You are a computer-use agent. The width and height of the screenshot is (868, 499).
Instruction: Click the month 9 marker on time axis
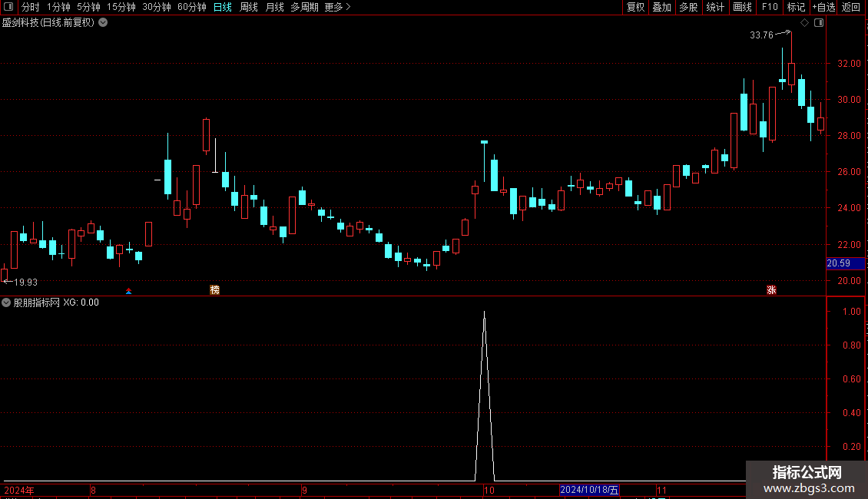point(304,490)
